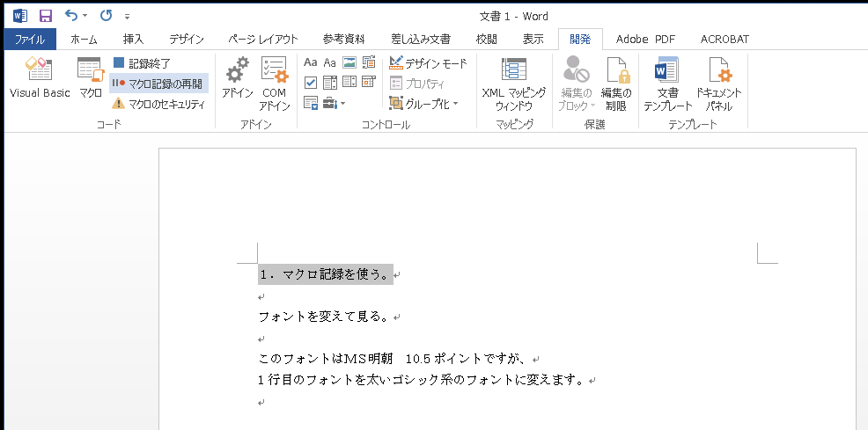This screenshot has height=430, width=868.
Task: Stop recording with 記録終了
Action: point(143,63)
